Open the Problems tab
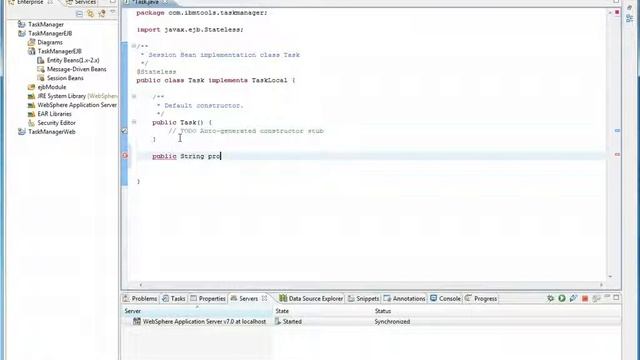The image size is (640, 360). point(140,299)
